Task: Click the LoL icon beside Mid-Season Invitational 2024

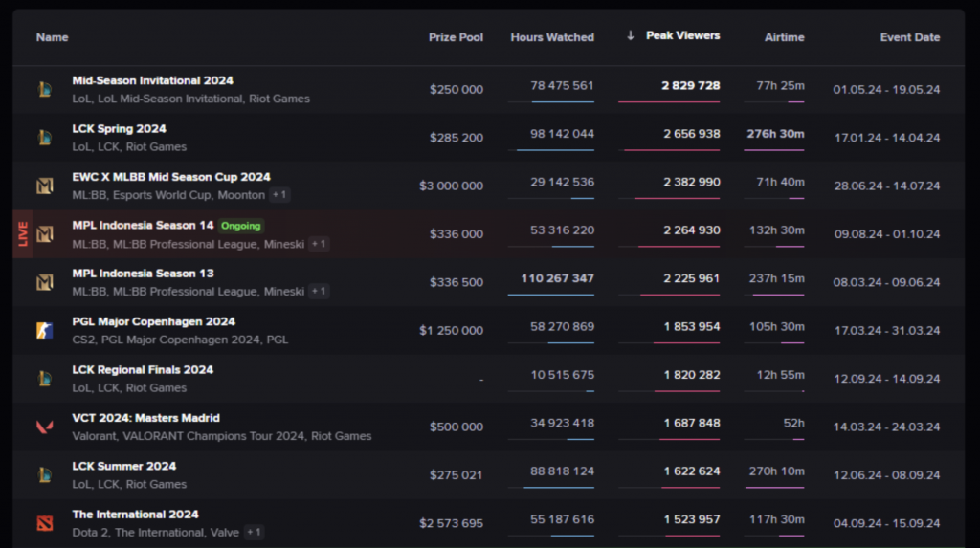Action: 44,89
